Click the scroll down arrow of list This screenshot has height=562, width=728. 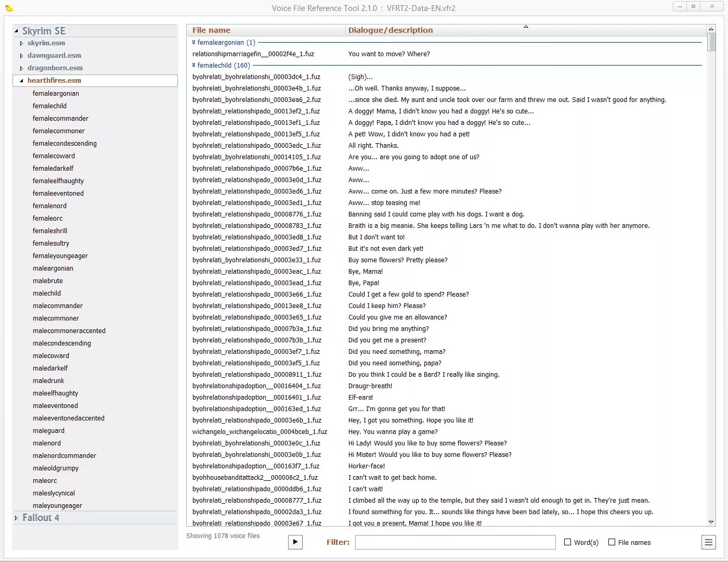pos(711,522)
